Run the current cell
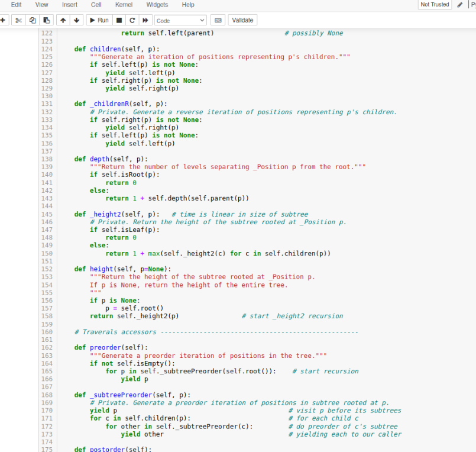Viewport: 476px width, 452px height. [99, 20]
